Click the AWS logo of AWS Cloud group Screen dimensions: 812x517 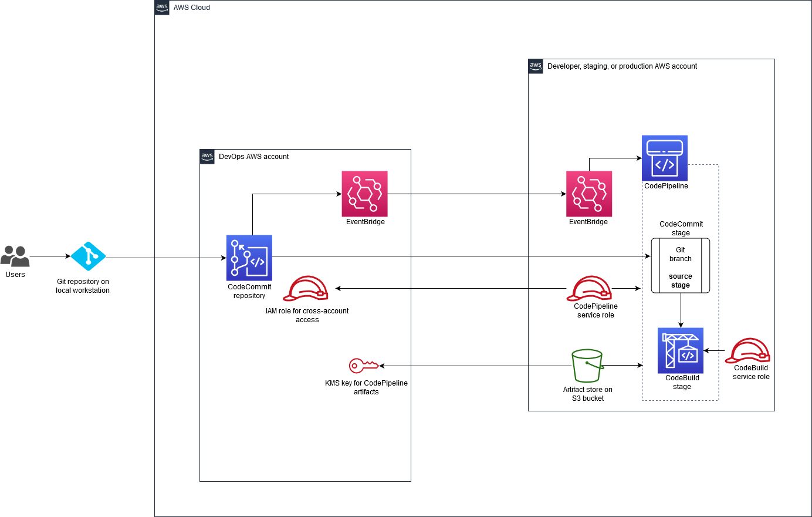click(x=162, y=8)
